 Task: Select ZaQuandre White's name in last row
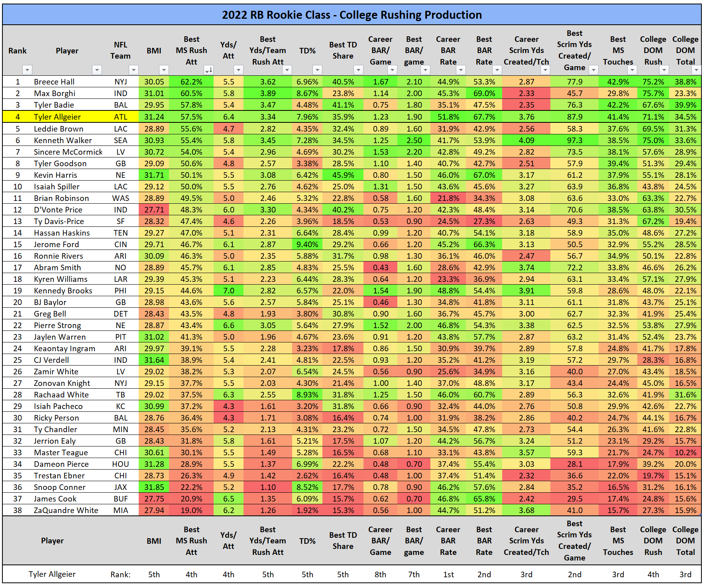click(66, 510)
